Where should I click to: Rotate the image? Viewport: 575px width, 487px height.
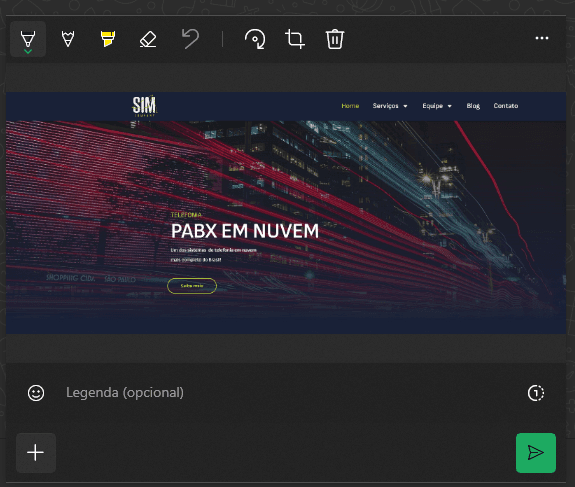click(255, 39)
